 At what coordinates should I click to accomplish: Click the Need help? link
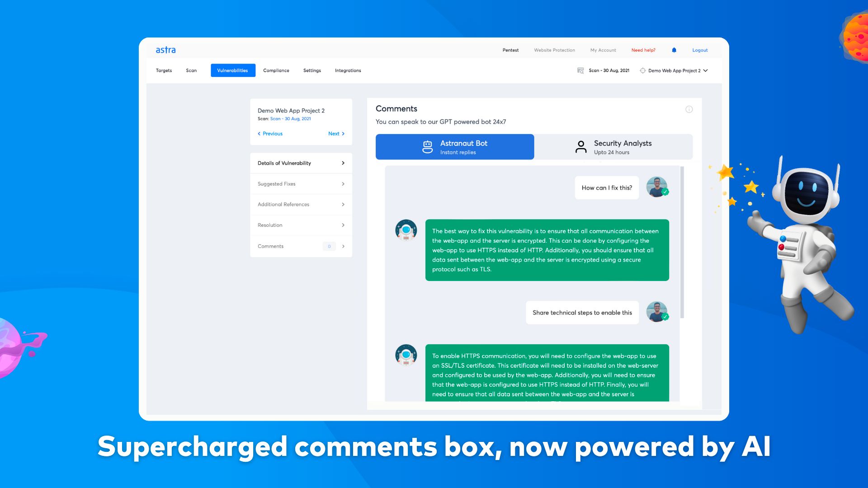point(643,50)
